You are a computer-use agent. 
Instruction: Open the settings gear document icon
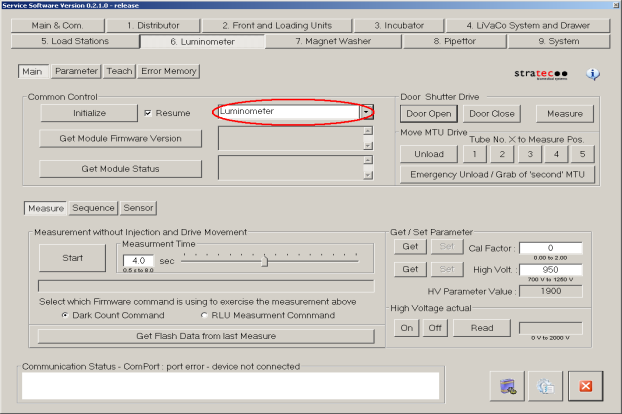(547, 385)
